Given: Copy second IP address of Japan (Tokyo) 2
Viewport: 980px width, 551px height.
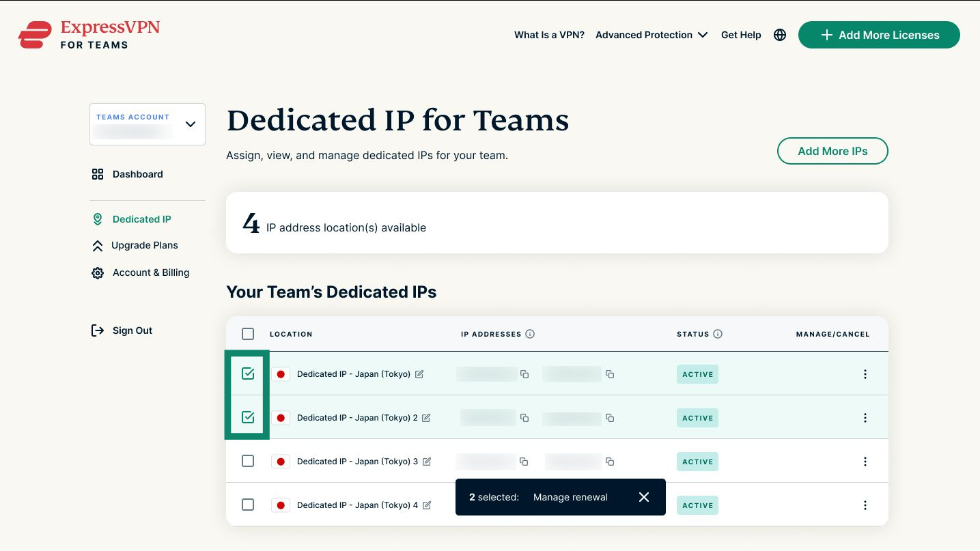Looking at the screenshot, I should pyautogui.click(x=610, y=418).
